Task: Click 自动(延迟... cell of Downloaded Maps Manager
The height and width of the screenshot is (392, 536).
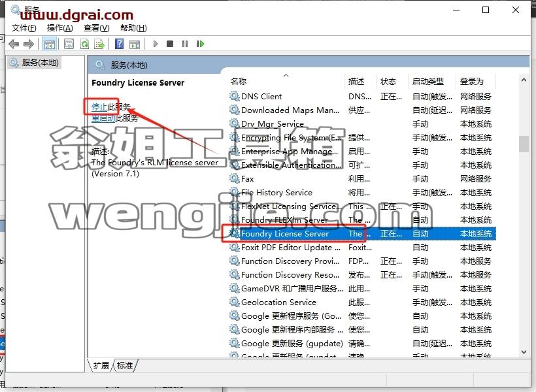Action: pos(432,110)
